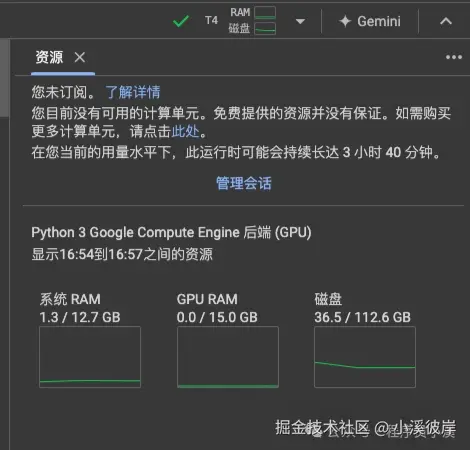This screenshot has width=470, height=450.
Task: Close the 资源 tab with X
Action: pos(80,57)
